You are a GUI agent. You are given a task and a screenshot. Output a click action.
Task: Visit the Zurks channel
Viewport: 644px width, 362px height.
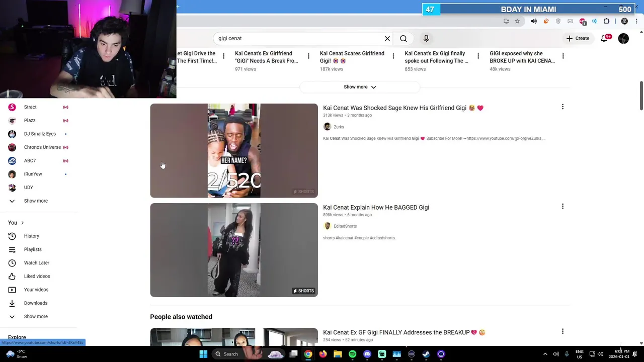click(339, 127)
